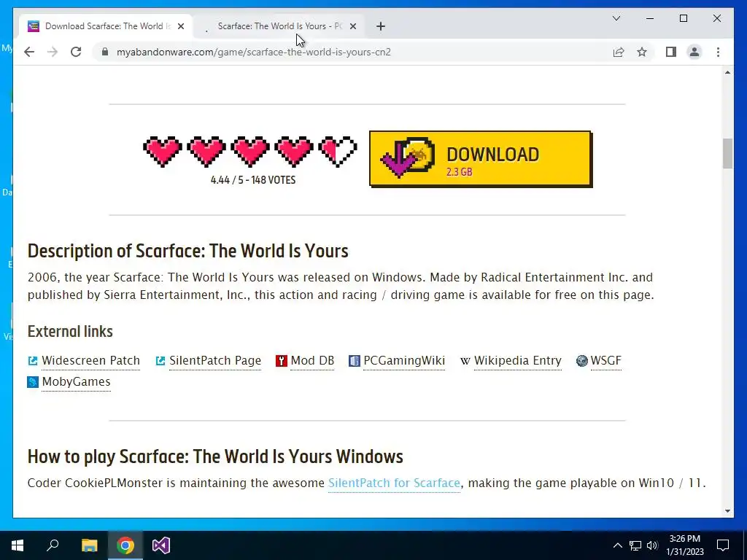Open the Widescreen Patch link

pos(90,360)
